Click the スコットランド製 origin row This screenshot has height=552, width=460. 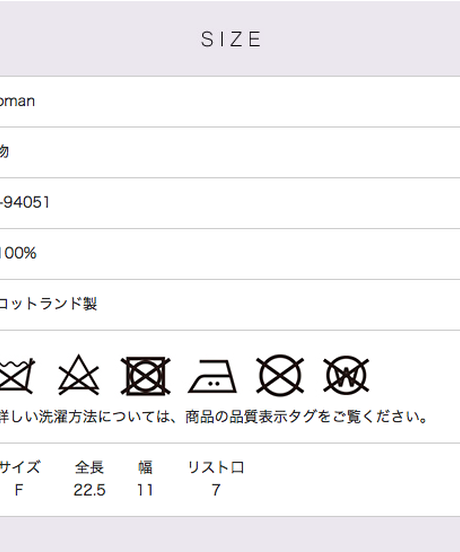pyautogui.click(x=230, y=305)
